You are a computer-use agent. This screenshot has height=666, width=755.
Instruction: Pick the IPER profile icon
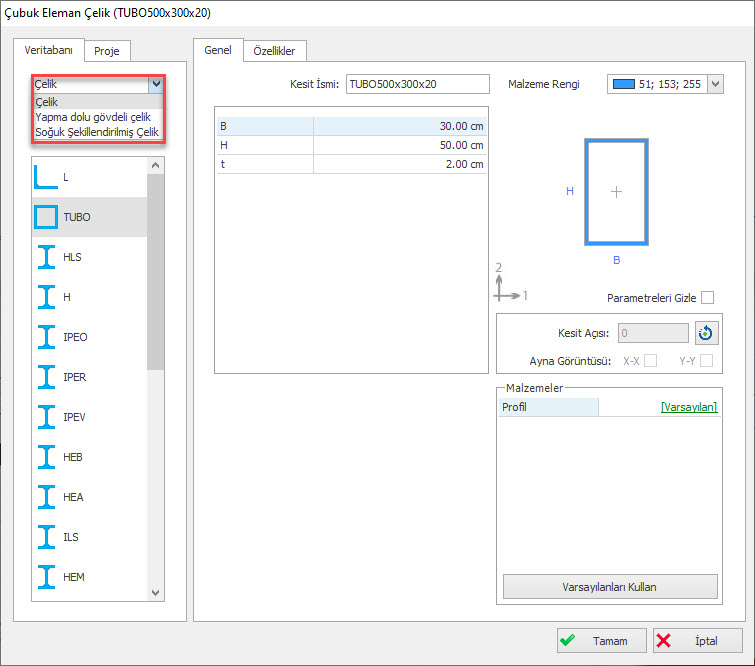(46, 377)
